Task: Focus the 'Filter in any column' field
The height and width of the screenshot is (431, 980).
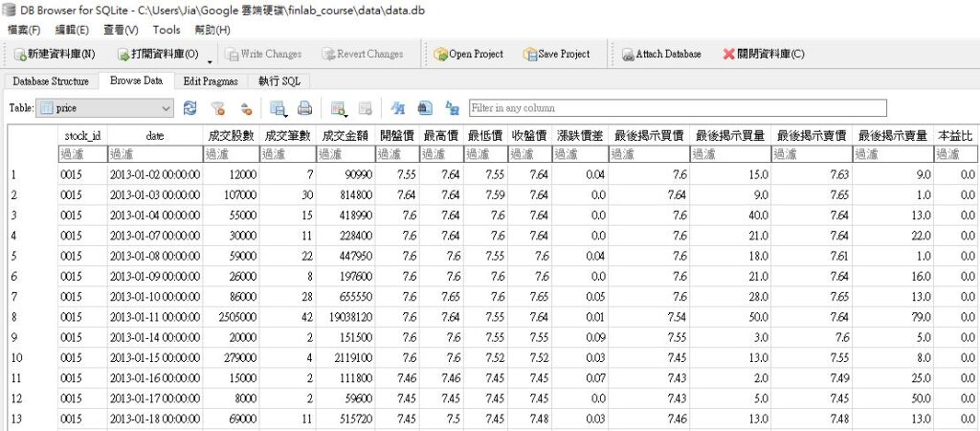Action: (678, 108)
